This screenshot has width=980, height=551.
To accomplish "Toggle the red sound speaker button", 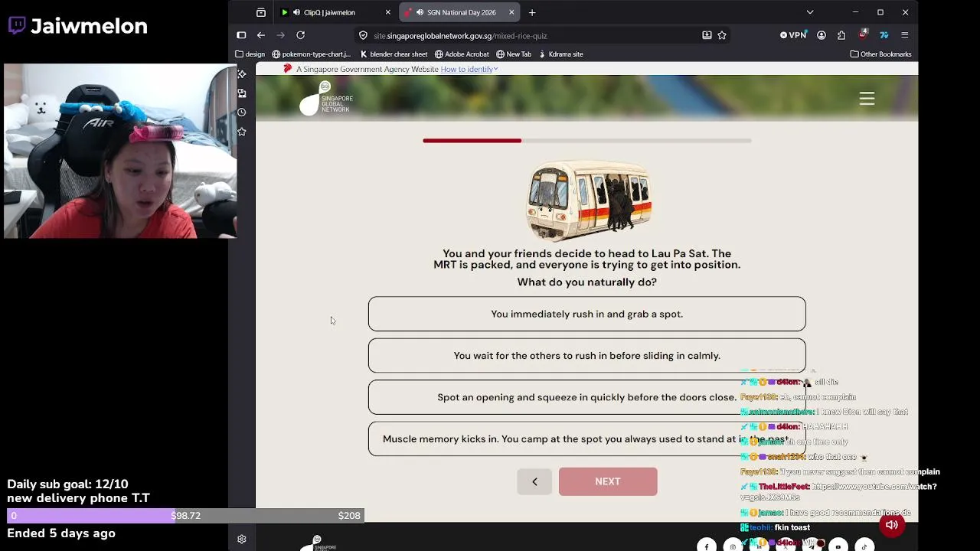I will [892, 525].
